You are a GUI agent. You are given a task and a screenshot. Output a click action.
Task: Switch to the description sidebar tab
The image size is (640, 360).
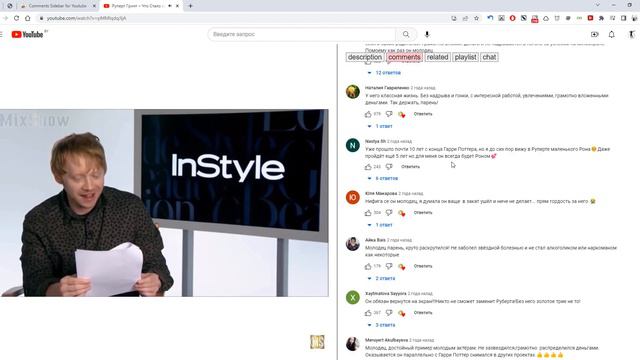coord(365,57)
